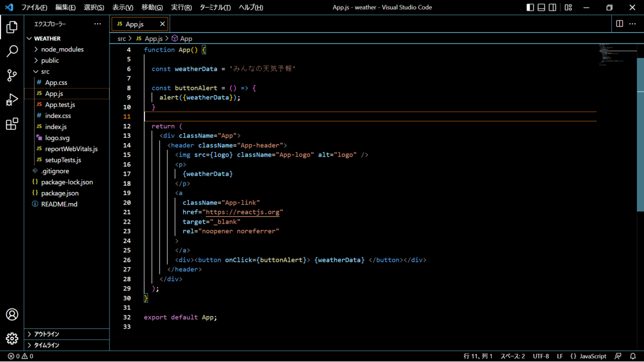
Task: Click the App.js breadcrumb segment
Action: 149,39
